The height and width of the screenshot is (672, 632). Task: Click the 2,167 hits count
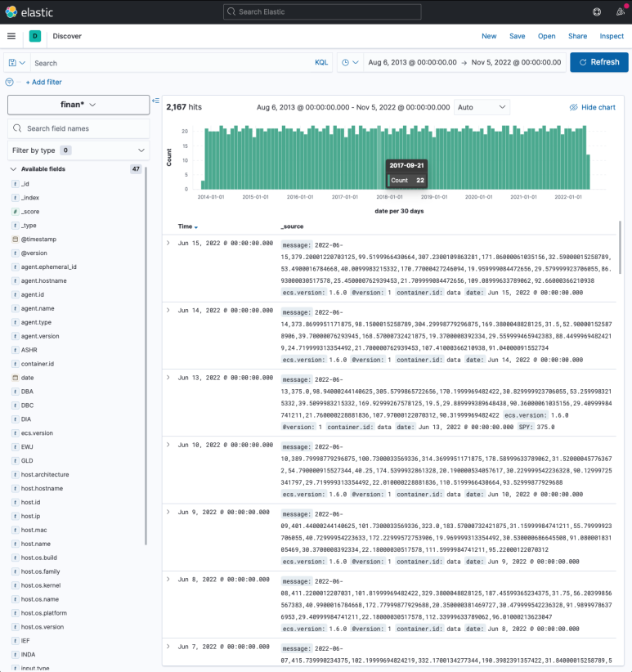(x=184, y=107)
